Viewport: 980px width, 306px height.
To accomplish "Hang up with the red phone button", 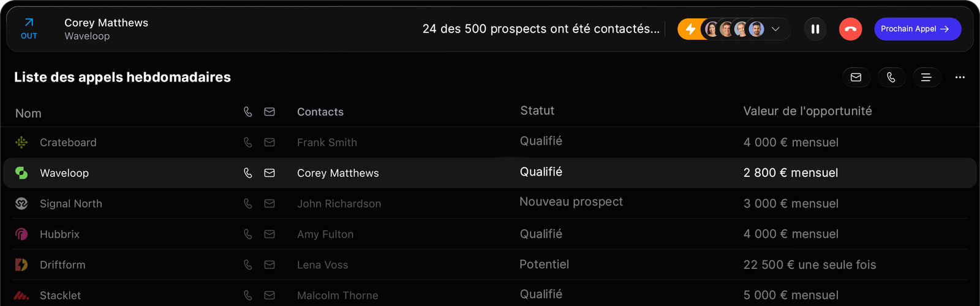I will (850, 29).
